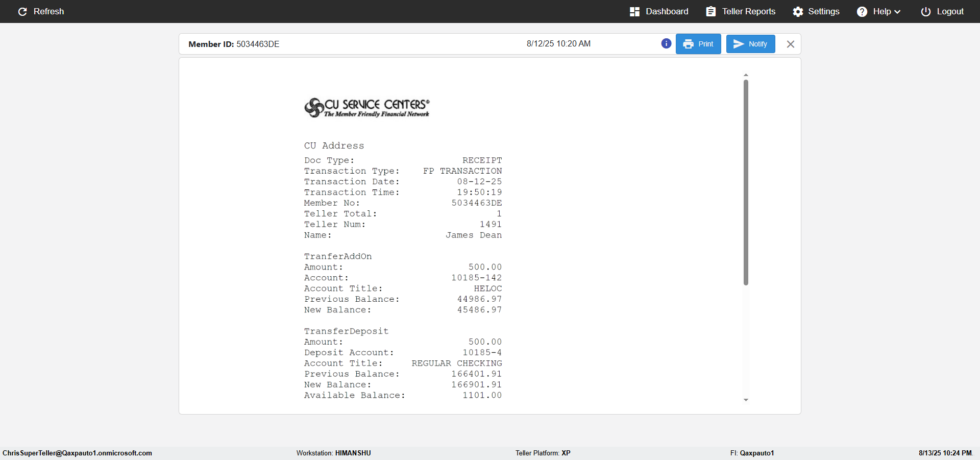Click the Refresh circular arrow icon
Screen dimensions: 980x460
[22, 12]
